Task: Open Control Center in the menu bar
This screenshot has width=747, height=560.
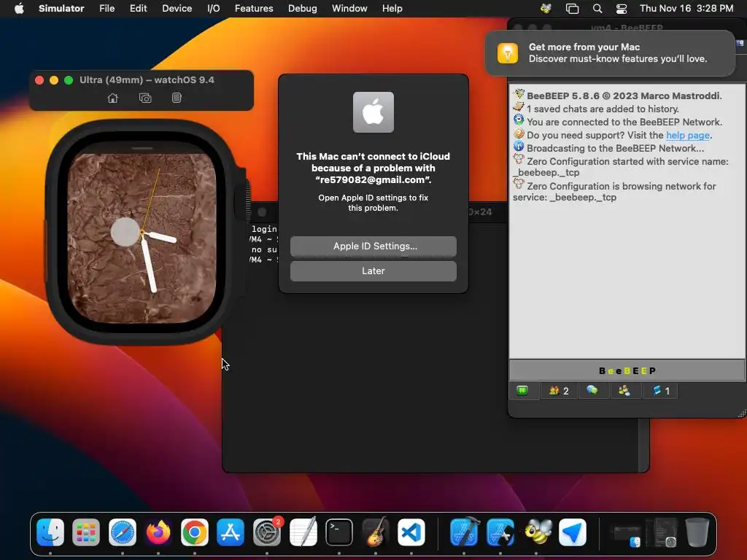Action: click(622, 9)
